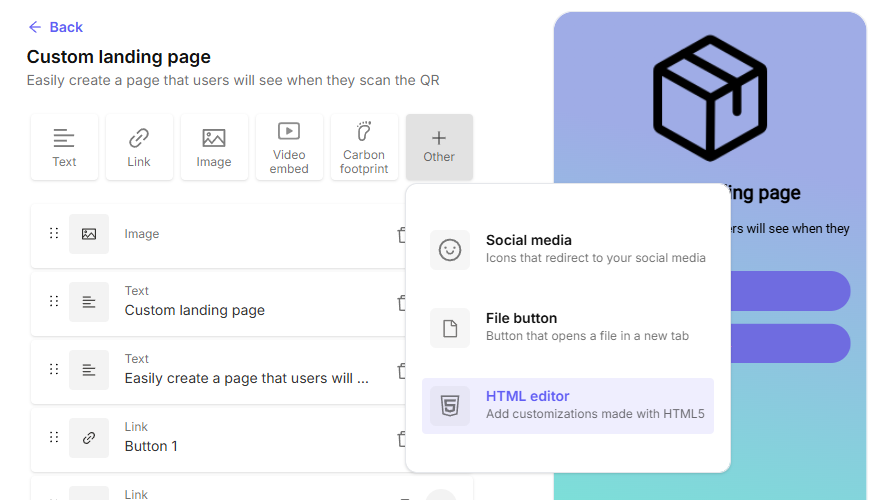Open the Other blocks menu
Image resolution: width=890 pixels, height=500 pixels.
(439, 147)
